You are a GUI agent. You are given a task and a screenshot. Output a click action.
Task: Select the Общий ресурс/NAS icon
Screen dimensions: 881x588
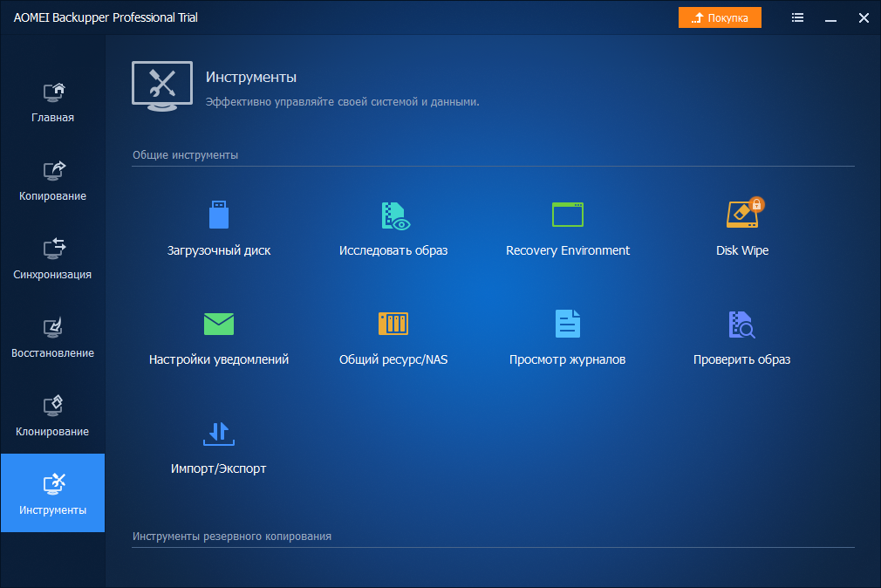point(393,324)
